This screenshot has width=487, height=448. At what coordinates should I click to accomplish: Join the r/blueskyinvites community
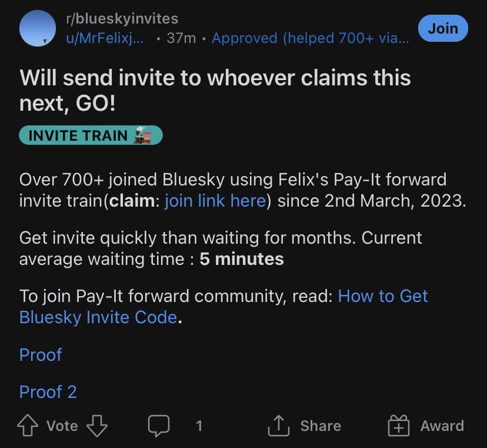tap(442, 28)
